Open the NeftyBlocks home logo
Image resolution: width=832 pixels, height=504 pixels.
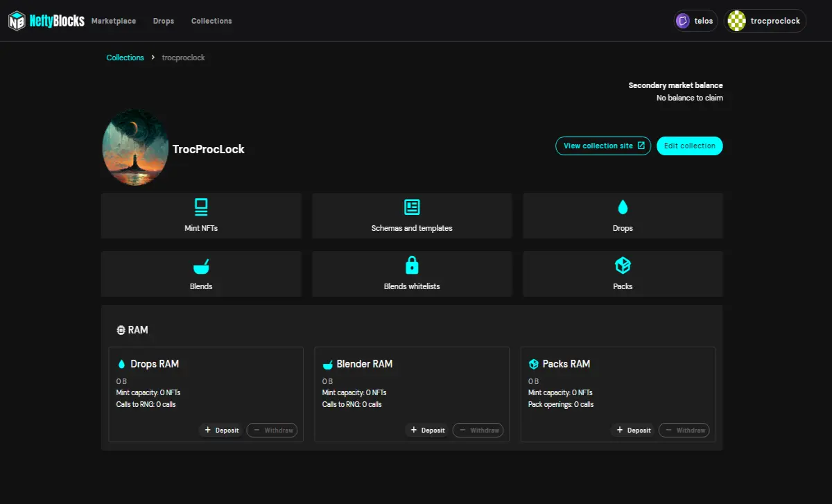[x=46, y=21]
